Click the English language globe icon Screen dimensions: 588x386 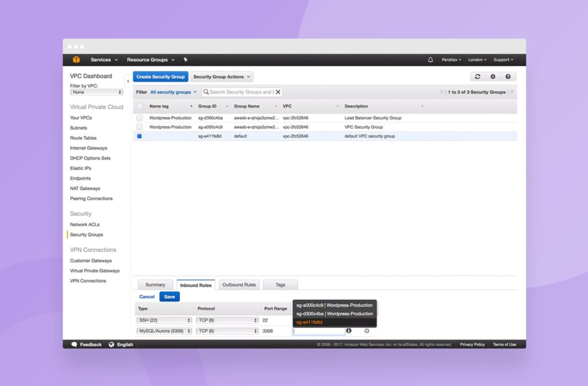click(111, 345)
